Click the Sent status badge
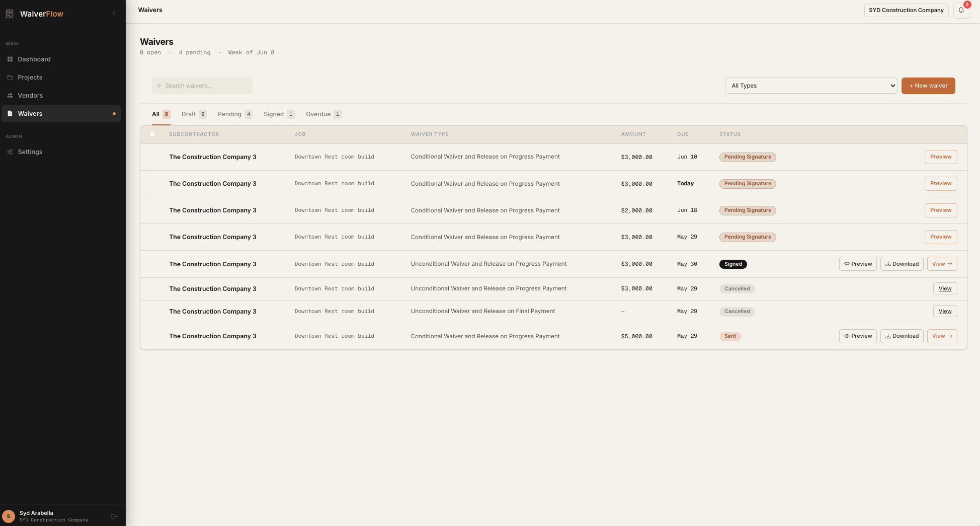Image resolution: width=980 pixels, height=526 pixels. coord(730,336)
